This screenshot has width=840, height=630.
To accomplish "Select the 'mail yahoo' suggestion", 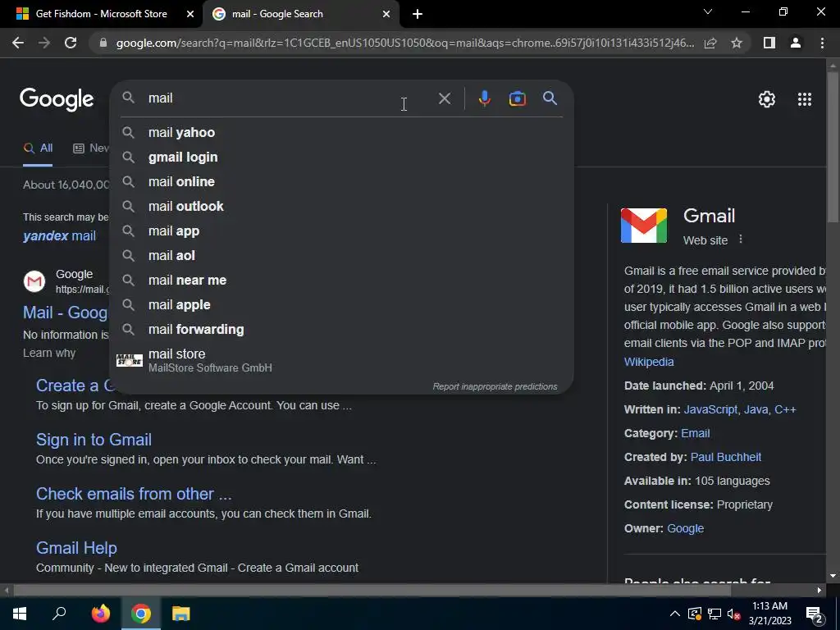I will (341, 132).
